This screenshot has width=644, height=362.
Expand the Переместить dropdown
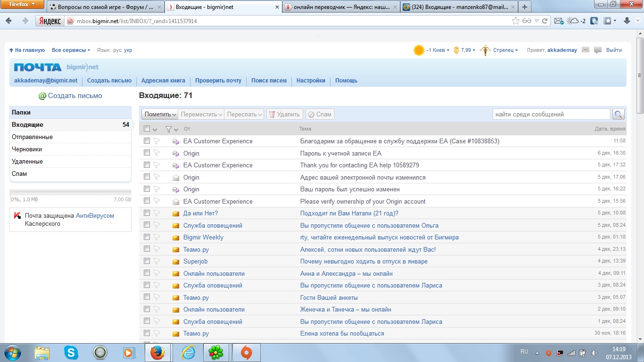click(x=201, y=114)
